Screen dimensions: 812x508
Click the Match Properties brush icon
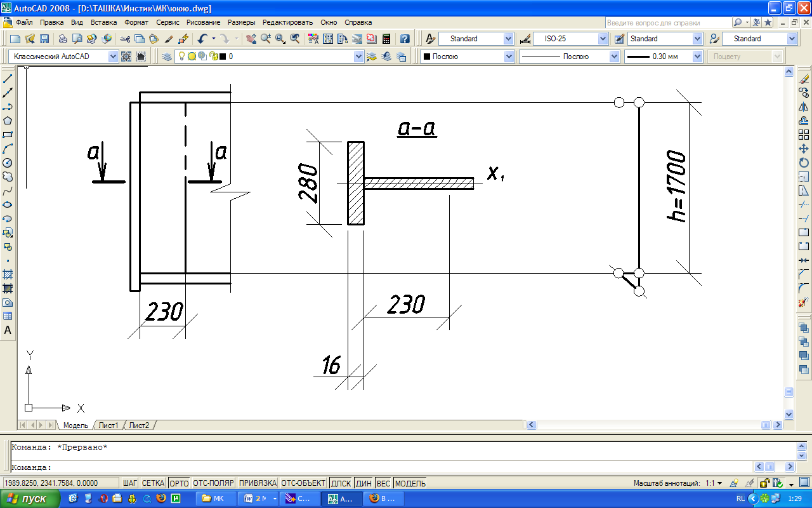[x=169, y=39]
